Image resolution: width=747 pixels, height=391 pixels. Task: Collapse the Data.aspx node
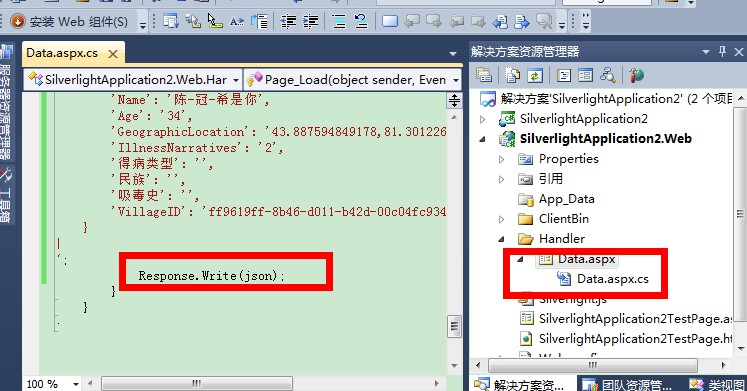pyautogui.click(x=520, y=259)
